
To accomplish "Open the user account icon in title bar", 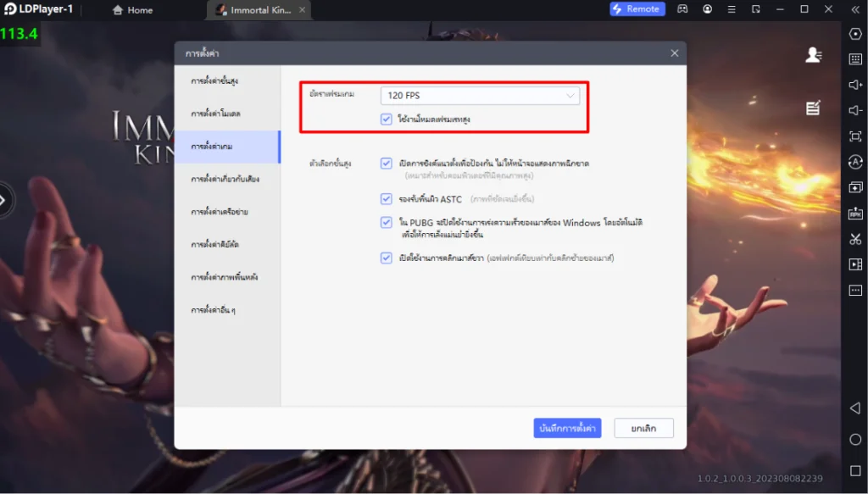I will 708,9.
